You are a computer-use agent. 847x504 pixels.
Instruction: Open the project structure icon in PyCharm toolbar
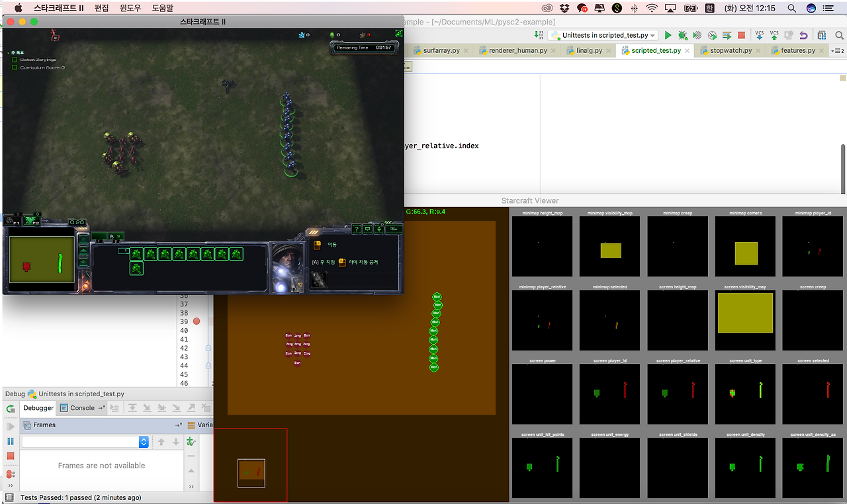[821, 35]
